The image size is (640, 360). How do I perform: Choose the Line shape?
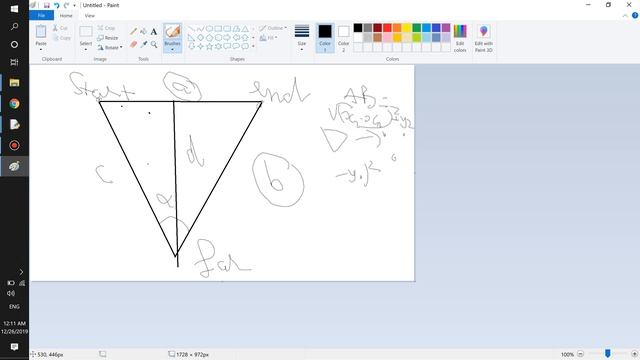(191, 29)
